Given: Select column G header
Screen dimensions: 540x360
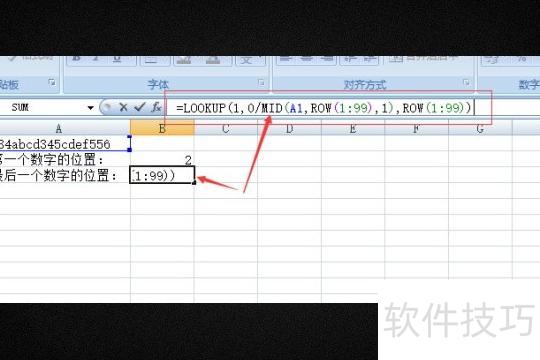Looking at the screenshot, I should [480, 129].
